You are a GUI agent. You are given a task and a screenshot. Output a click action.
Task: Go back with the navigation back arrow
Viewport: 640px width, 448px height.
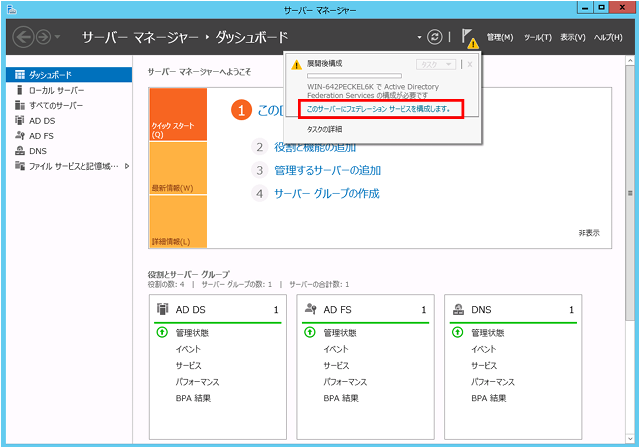click(x=23, y=37)
